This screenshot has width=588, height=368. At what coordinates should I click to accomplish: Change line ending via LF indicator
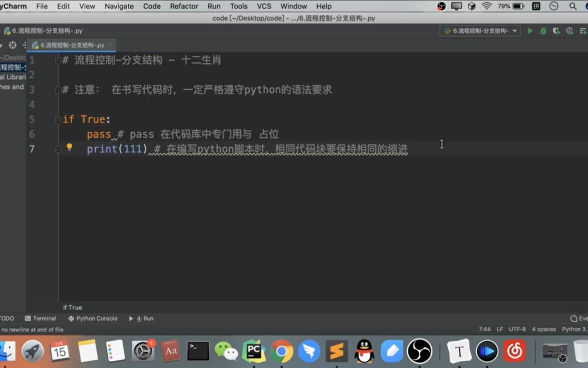pyautogui.click(x=500, y=329)
